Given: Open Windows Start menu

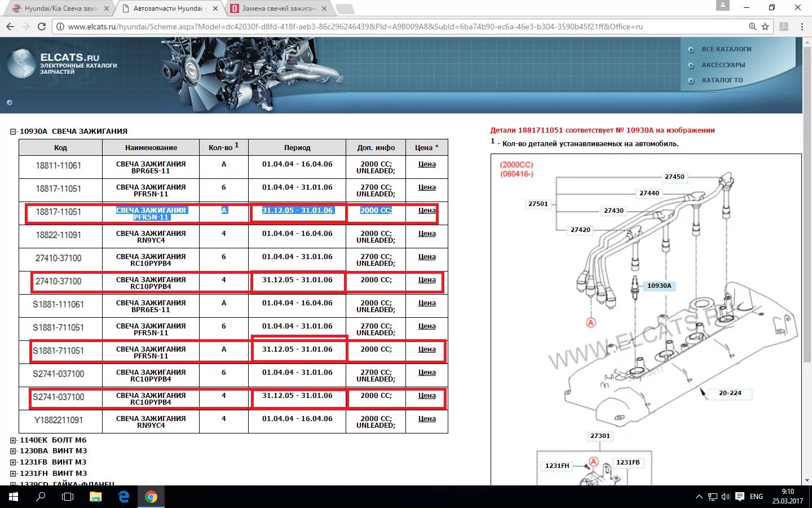Looking at the screenshot, I should pos(13,497).
